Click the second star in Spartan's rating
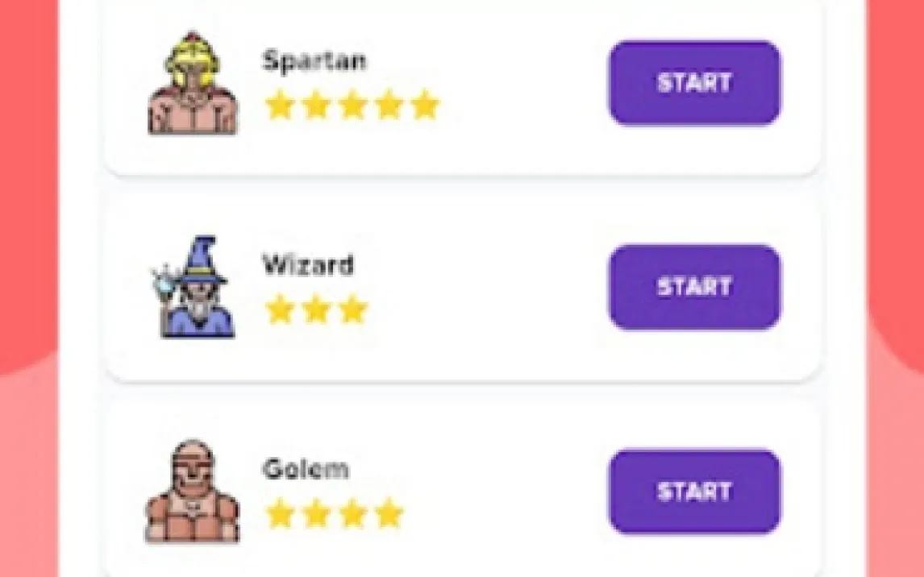Viewport: 924px width, 577px height. [316, 106]
